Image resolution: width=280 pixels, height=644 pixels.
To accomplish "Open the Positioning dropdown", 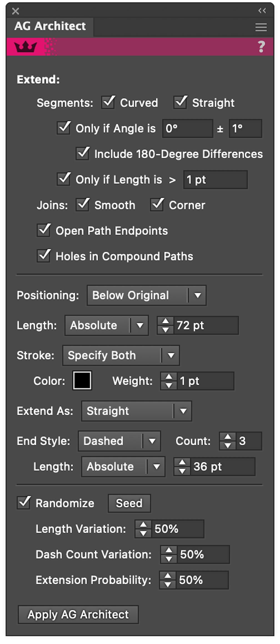I will [146, 295].
